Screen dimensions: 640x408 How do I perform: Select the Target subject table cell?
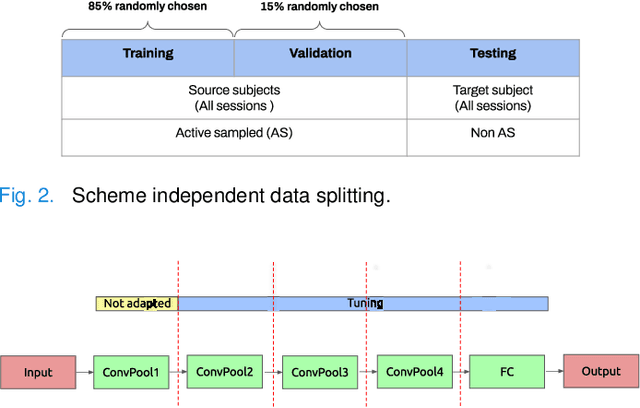click(492, 98)
